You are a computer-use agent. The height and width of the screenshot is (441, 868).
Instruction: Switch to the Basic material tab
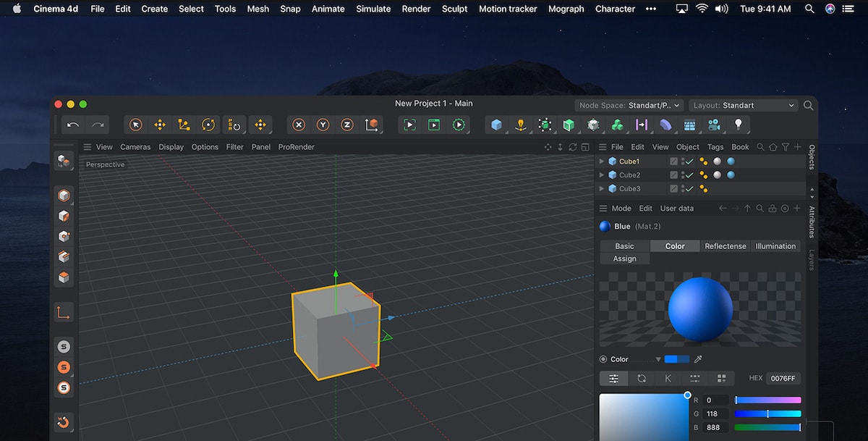pyautogui.click(x=624, y=245)
